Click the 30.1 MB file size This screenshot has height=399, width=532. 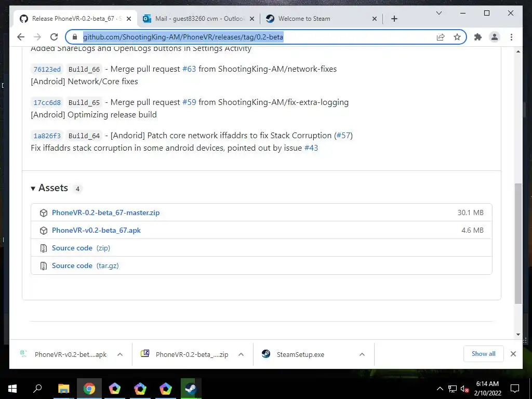[470, 212]
